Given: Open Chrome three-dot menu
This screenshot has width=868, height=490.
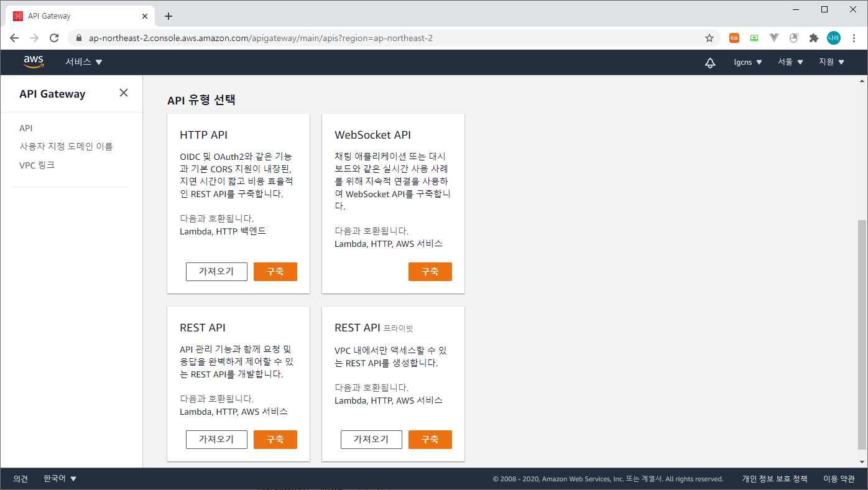Looking at the screenshot, I should tap(854, 38).
